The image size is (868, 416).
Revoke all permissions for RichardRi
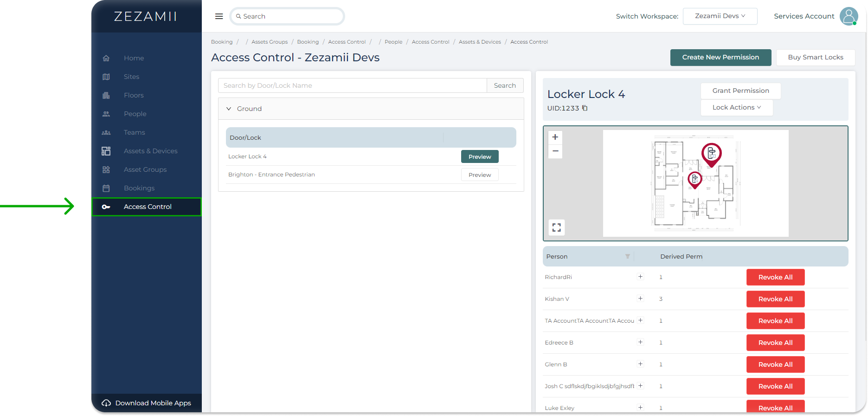click(775, 277)
